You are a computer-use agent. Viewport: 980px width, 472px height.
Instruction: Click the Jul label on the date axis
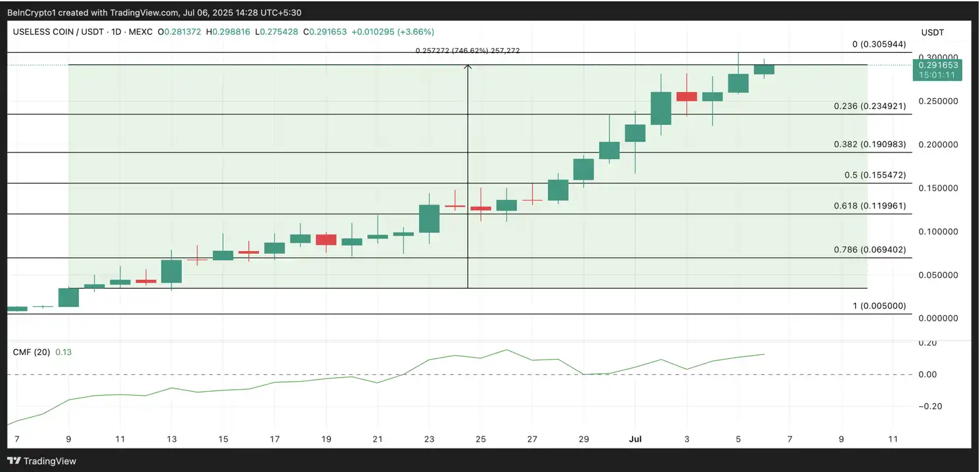pos(635,439)
